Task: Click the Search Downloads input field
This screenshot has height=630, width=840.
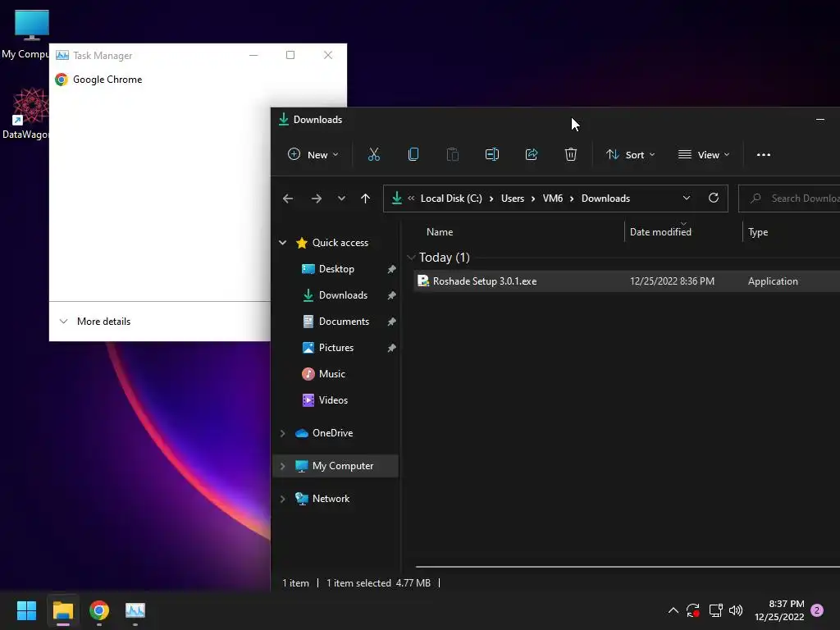Action: pyautogui.click(x=789, y=199)
